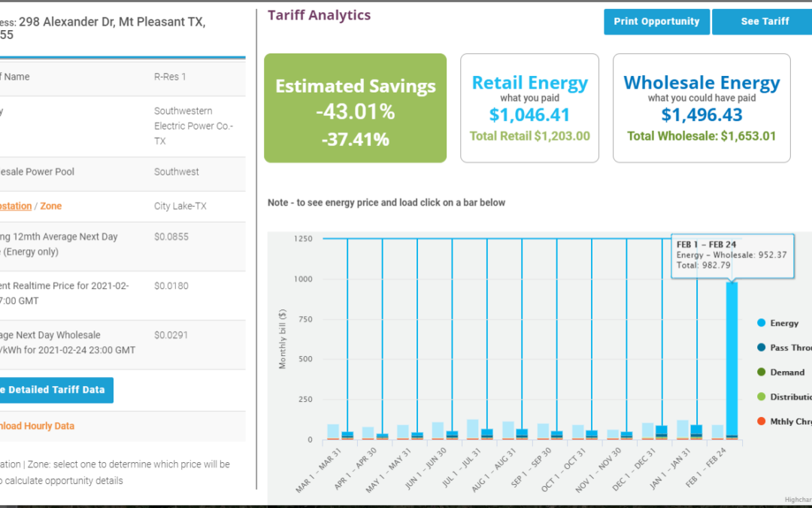This screenshot has height=508, width=812.
Task: Click the AUG 1 – AUG 31 retail bar
Action: (508, 430)
